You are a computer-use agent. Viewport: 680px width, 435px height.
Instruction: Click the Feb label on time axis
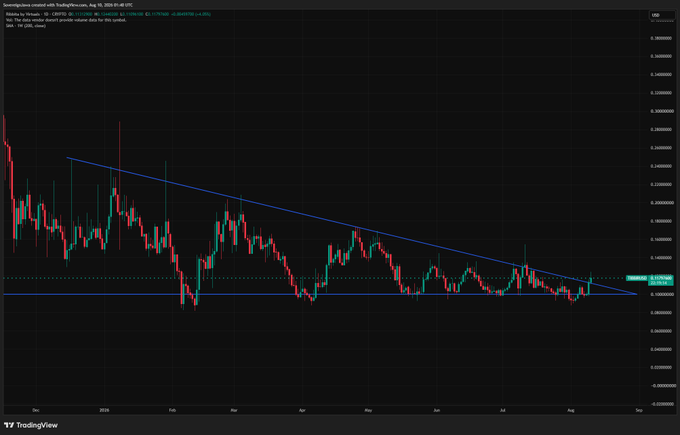[172, 410]
